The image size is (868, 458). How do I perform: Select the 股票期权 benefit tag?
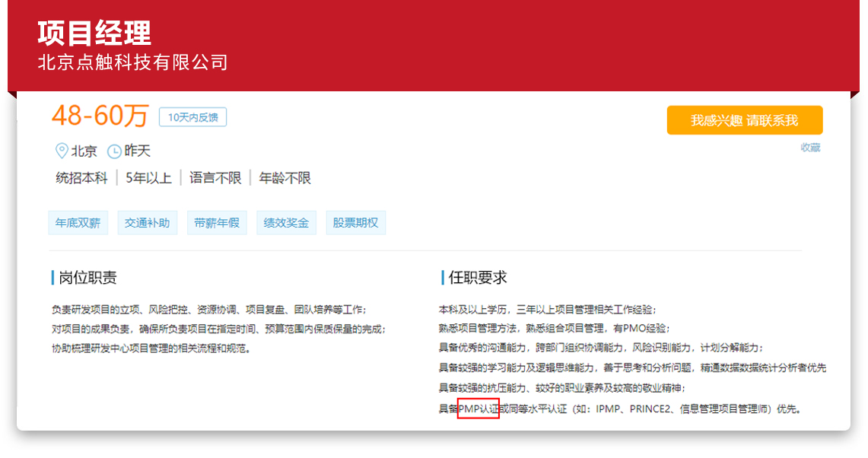pyautogui.click(x=355, y=223)
